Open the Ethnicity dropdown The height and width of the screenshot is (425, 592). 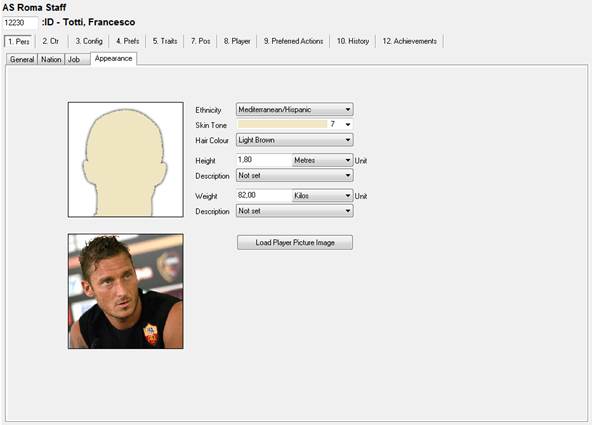(x=294, y=109)
